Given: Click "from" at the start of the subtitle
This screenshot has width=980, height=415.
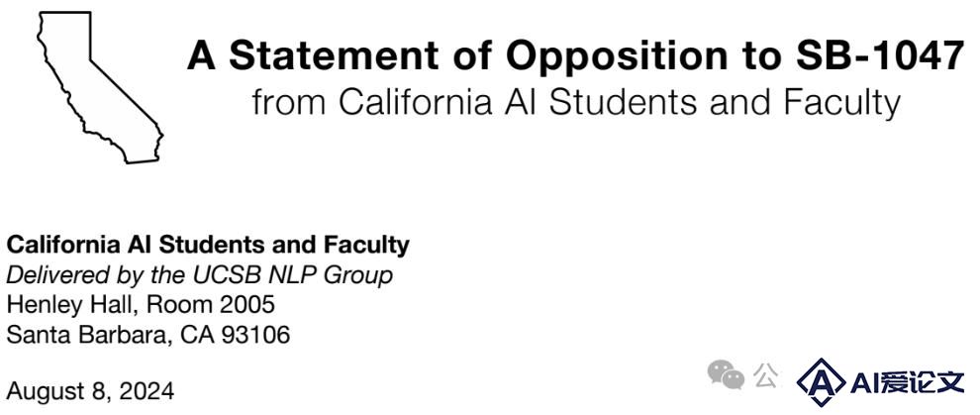Looking at the screenshot, I should [288, 102].
